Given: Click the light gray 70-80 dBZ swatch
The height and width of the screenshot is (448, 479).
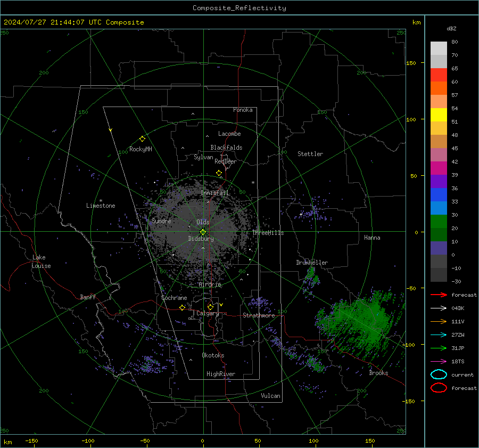Looking at the screenshot, I should coord(439,48).
